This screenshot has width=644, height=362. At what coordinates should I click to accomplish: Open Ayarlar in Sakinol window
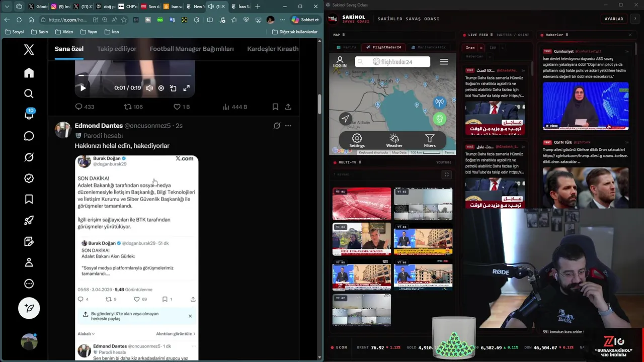click(614, 19)
